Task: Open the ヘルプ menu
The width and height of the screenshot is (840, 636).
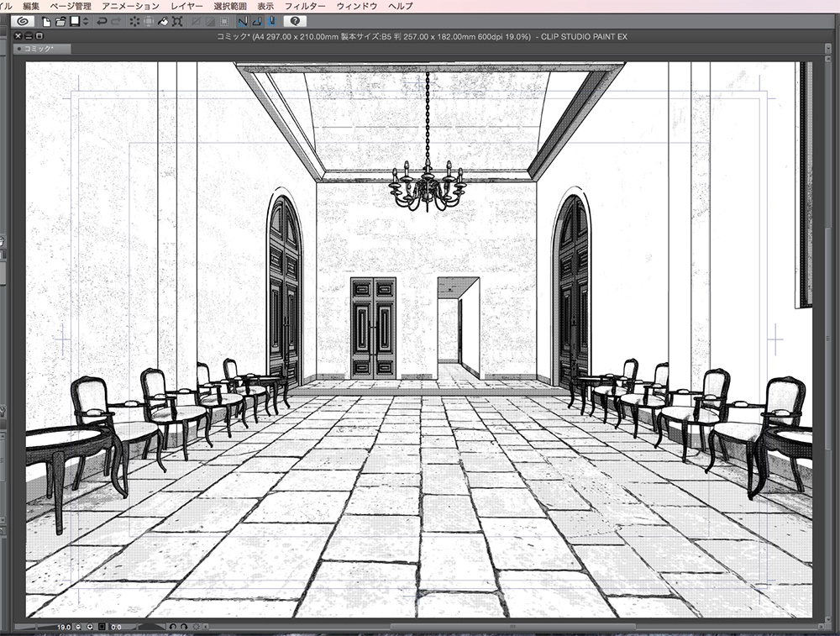Action: pos(401,6)
